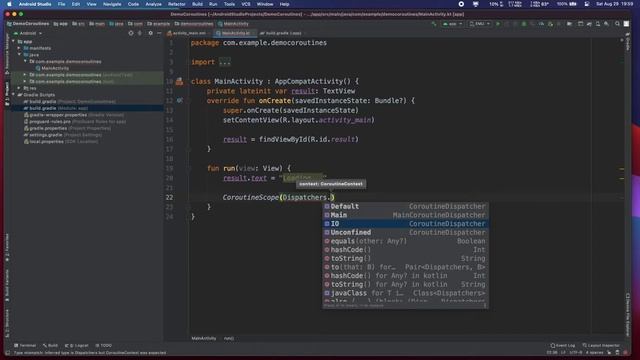Open device selector dropdown in toolbar
640x360 pixels.
480,24
